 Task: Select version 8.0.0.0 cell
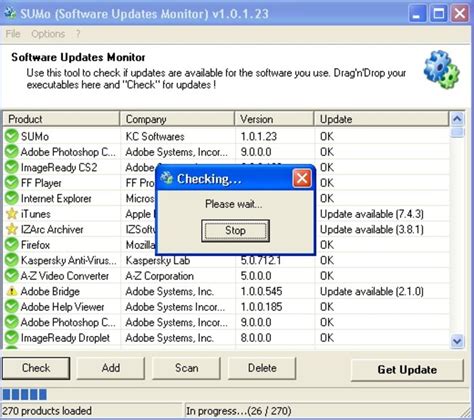[256, 338]
